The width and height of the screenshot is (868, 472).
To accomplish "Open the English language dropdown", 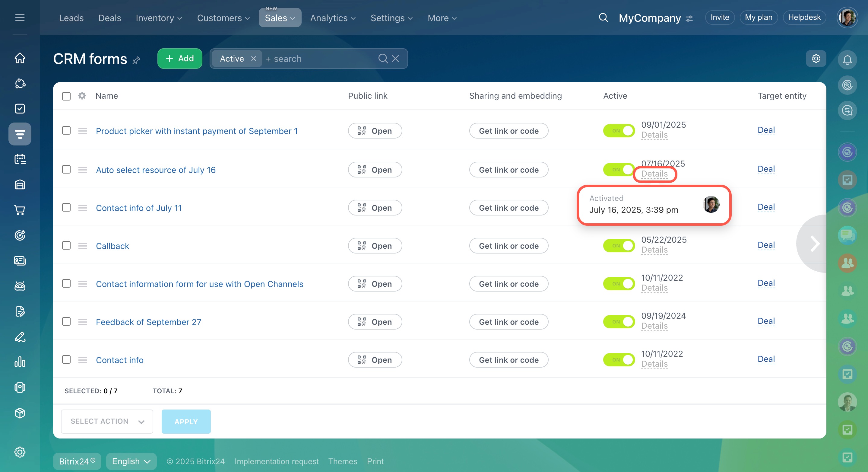I will 131,461.
